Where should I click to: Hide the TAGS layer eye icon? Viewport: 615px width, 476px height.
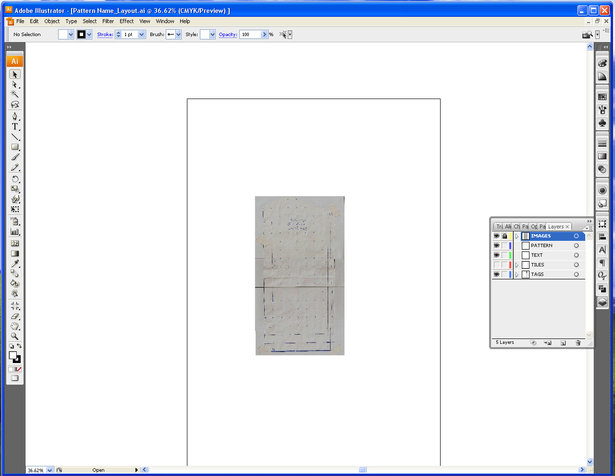click(x=496, y=274)
